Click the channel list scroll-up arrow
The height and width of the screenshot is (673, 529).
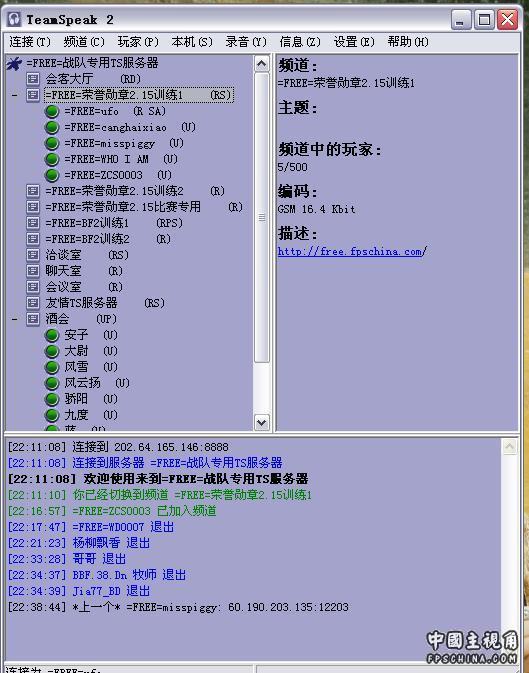tap(261, 64)
